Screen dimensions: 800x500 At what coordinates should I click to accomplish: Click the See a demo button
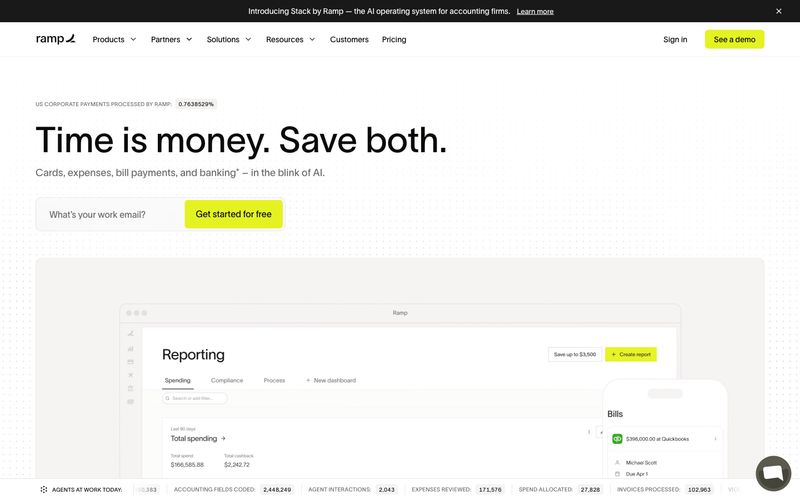734,39
